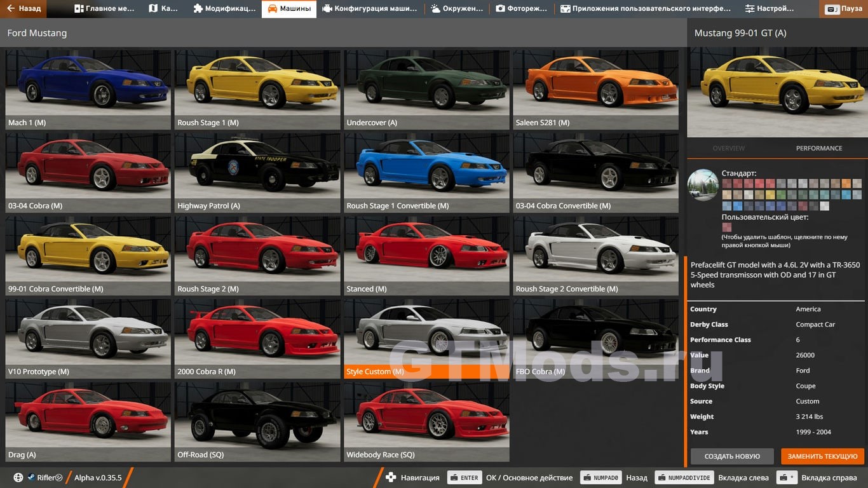Viewport: 868px width, 488px height.
Task: Open the map tab with map icon
Action: tap(163, 9)
